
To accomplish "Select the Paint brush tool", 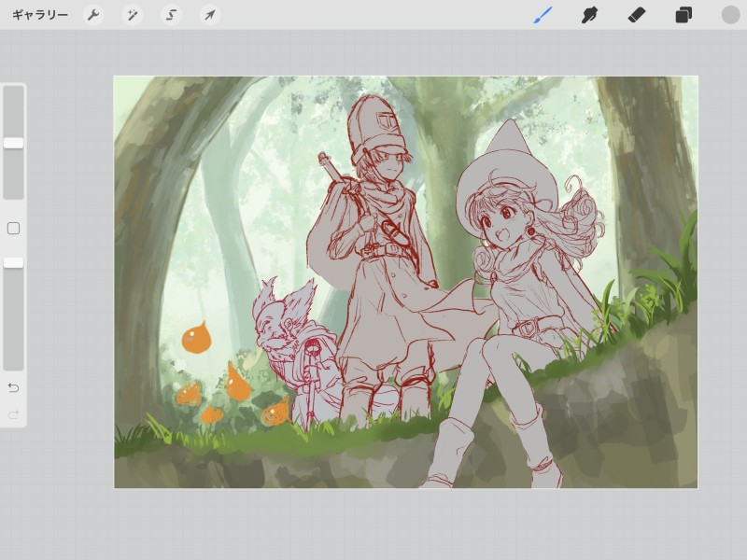I will pyautogui.click(x=543, y=15).
